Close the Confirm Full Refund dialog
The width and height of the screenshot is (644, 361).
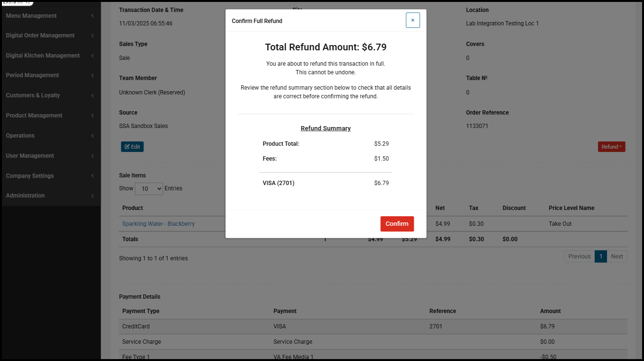tap(412, 20)
